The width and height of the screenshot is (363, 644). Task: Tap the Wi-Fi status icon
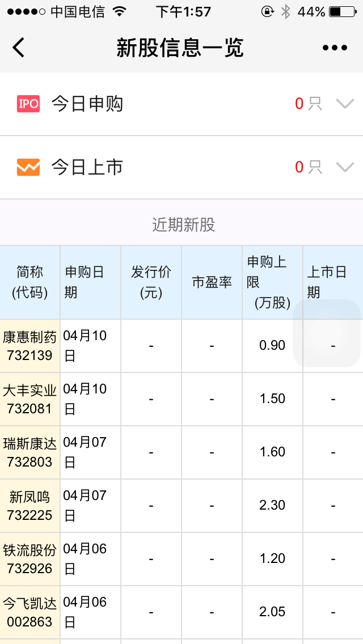(x=119, y=11)
